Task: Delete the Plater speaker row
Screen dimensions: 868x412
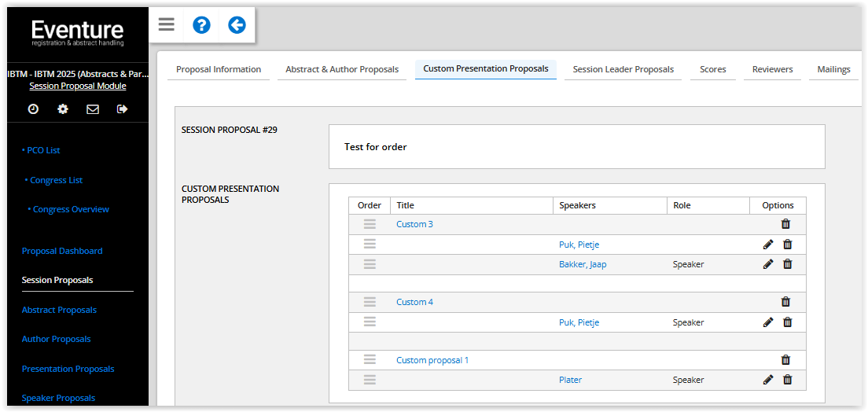Action: click(x=787, y=380)
